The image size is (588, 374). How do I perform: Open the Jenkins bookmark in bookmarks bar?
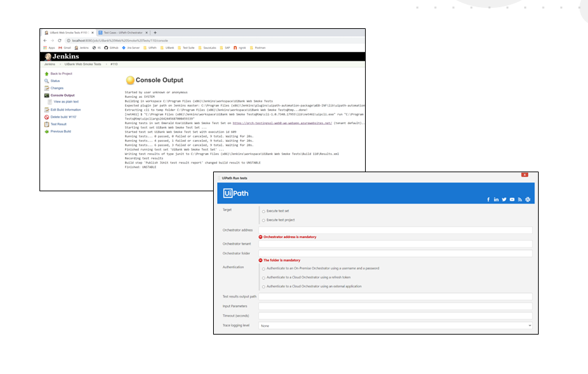[82, 47]
